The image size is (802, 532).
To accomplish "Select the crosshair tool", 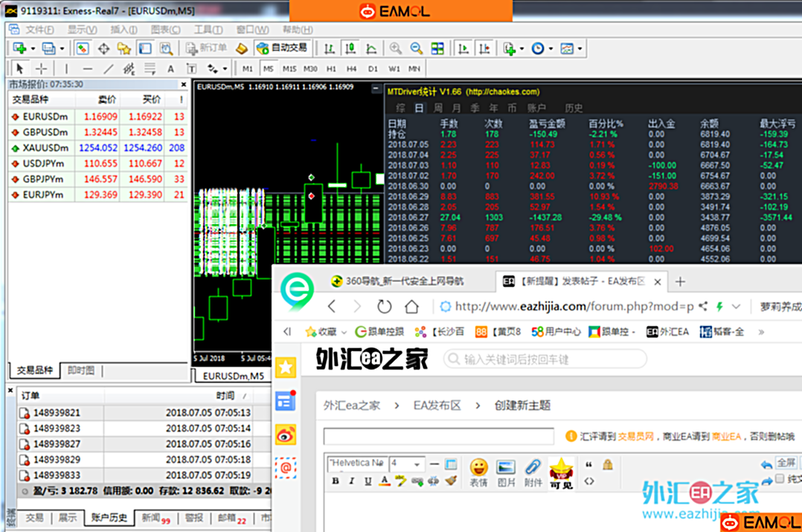I will coord(42,68).
